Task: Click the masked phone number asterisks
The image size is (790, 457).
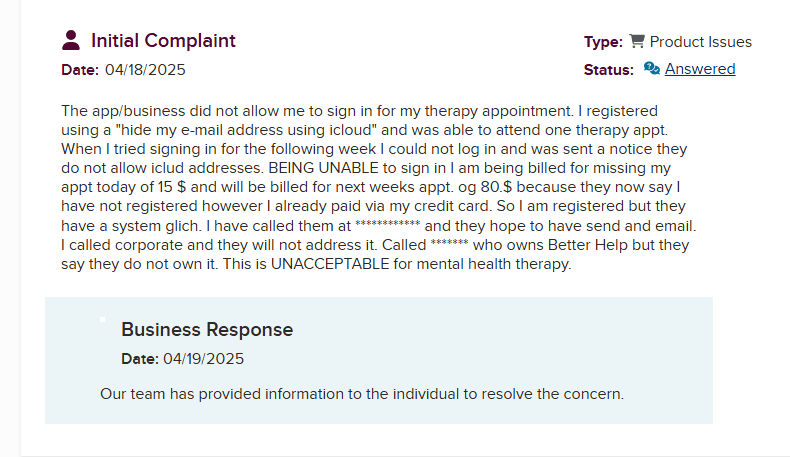Action: point(387,227)
